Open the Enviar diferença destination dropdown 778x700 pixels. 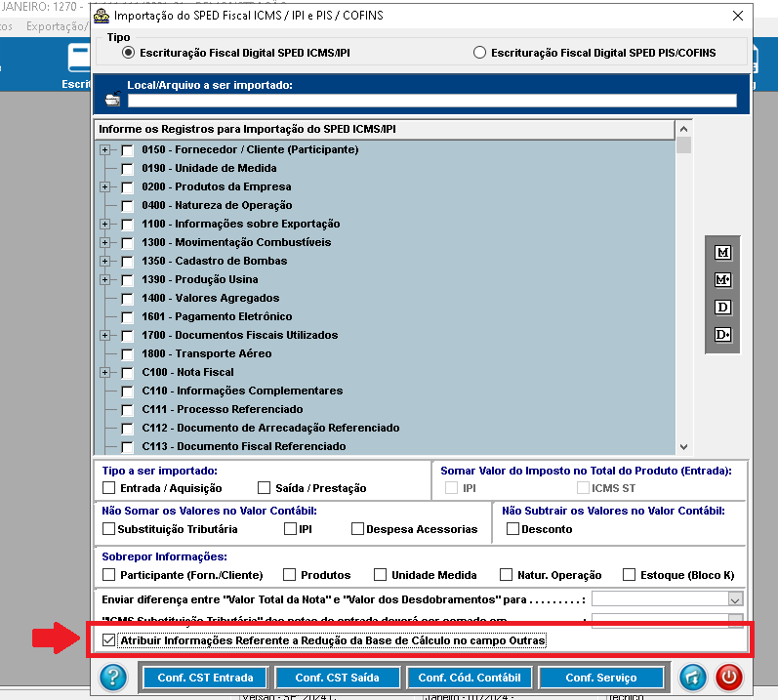[735, 599]
